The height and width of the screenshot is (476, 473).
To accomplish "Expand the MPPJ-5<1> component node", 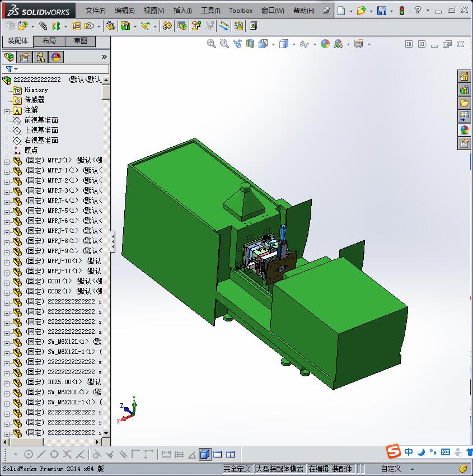I will point(7,212).
